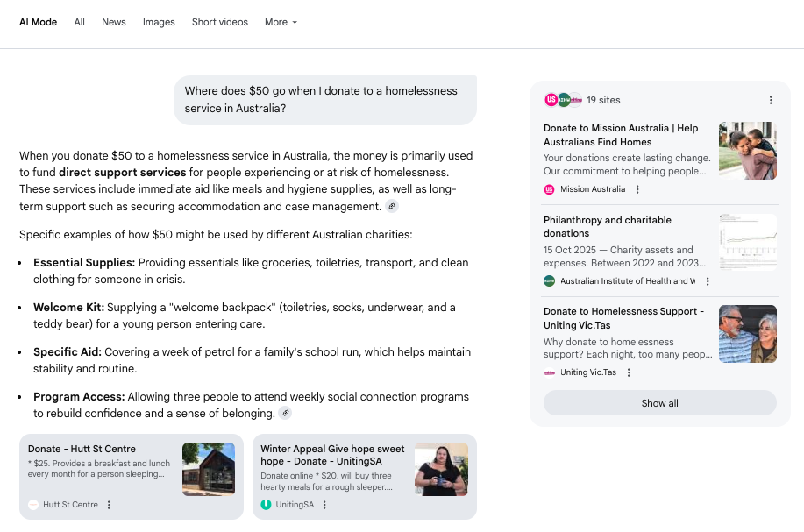
Task: Click the link icon after Program Access bullet
Action: coord(285,413)
